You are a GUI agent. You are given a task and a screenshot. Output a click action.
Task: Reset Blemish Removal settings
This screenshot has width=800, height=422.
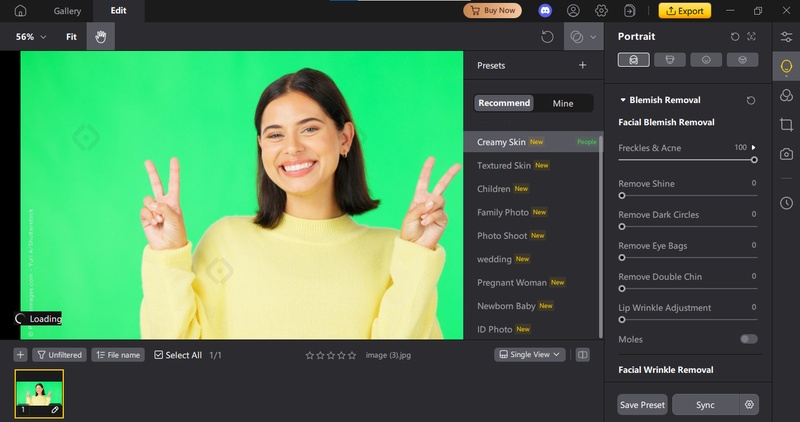click(x=751, y=101)
